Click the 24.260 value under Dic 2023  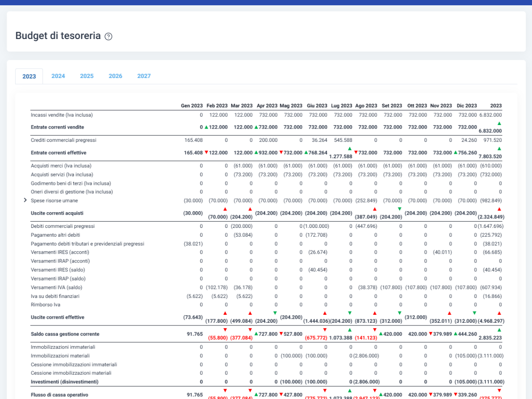[469, 140]
